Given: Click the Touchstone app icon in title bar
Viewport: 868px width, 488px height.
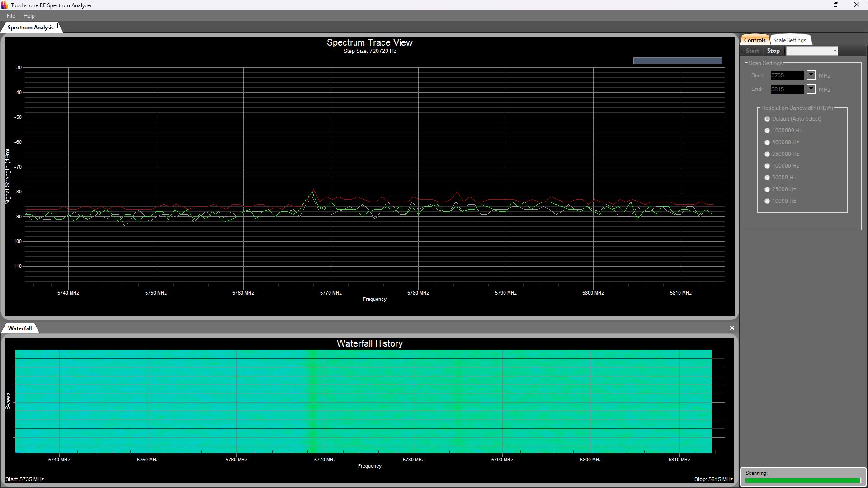Looking at the screenshot, I should [x=5, y=5].
